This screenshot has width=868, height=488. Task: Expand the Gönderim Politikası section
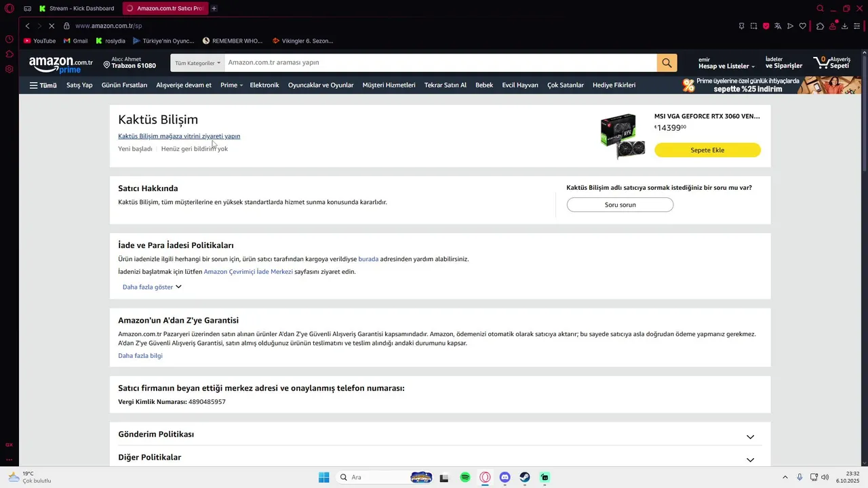[x=440, y=434]
